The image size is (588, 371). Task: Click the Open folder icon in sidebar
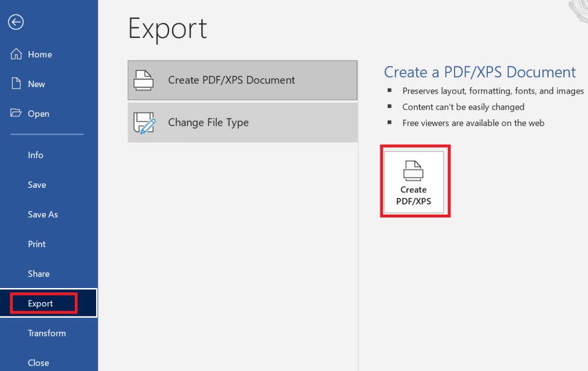click(x=17, y=113)
